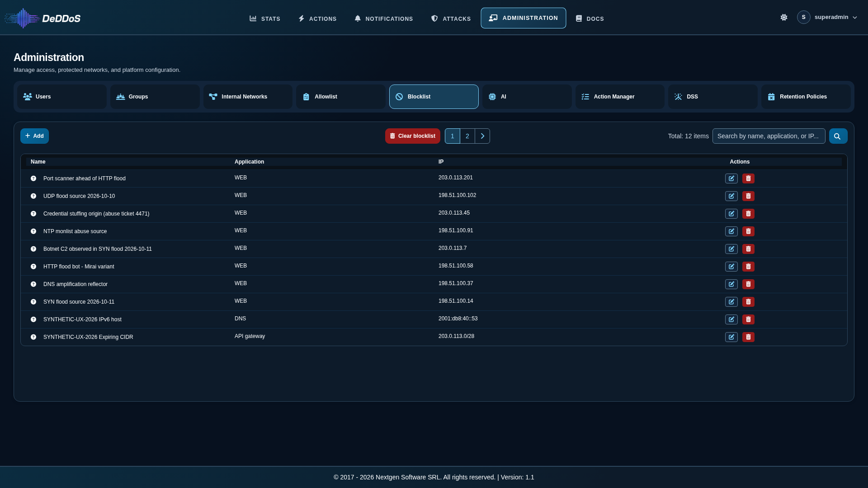Select page 1 in the pagination

pyautogui.click(x=453, y=136)
